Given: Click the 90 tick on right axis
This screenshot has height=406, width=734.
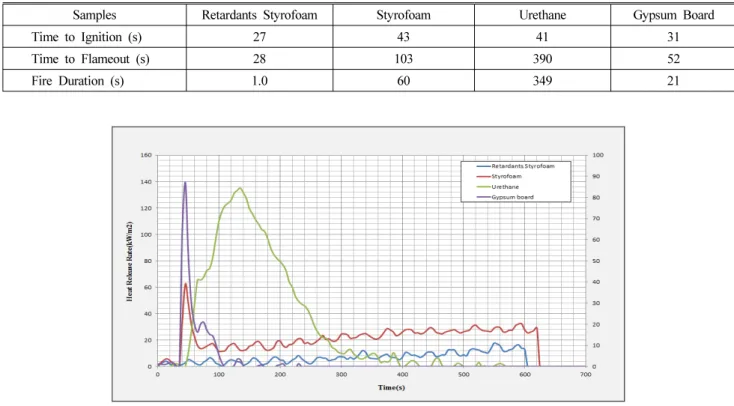Looking at the screenshot, I should [x=596, y=177].
